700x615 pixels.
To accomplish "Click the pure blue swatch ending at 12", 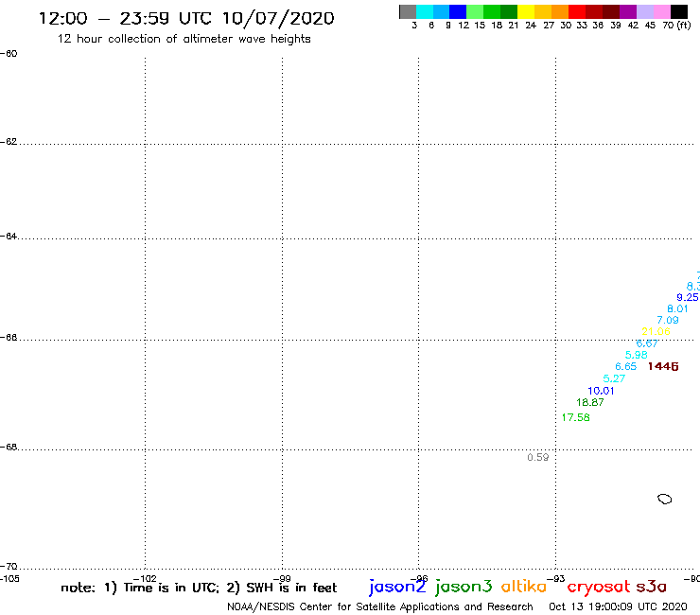I will 458,11.
